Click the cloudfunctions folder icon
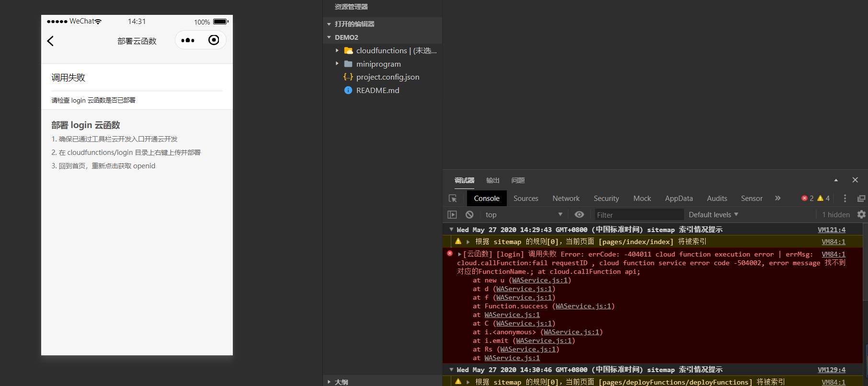This screenshot has width=868, height=386. pyautogui.click(x=348, y=50)
